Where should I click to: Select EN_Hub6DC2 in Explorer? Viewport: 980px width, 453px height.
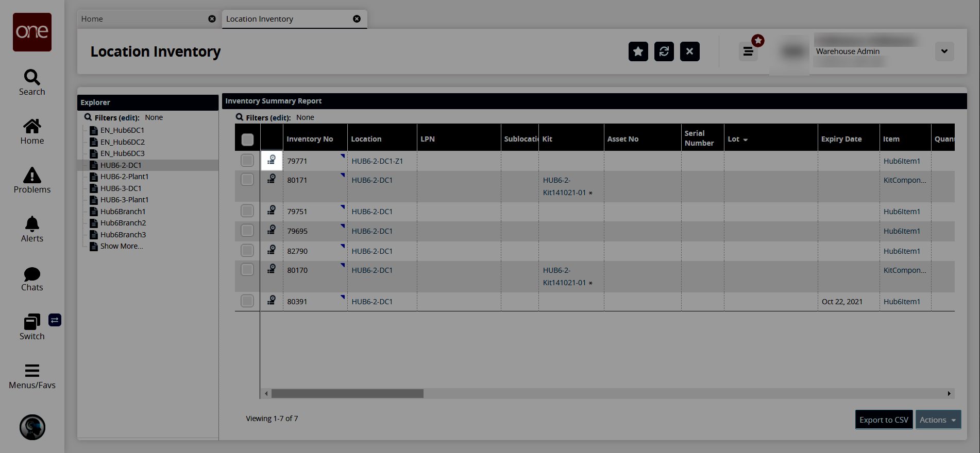(x=123, y=142)
